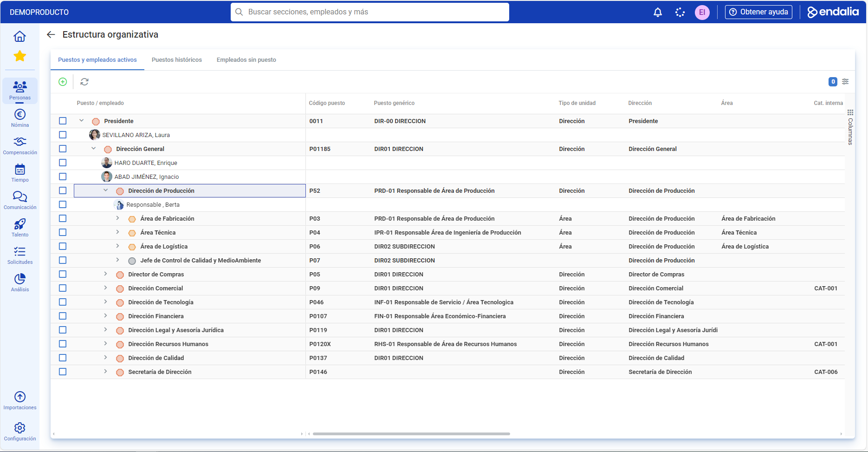
Task: Open the Tiempo calendar module
Action: coord(20,173)
